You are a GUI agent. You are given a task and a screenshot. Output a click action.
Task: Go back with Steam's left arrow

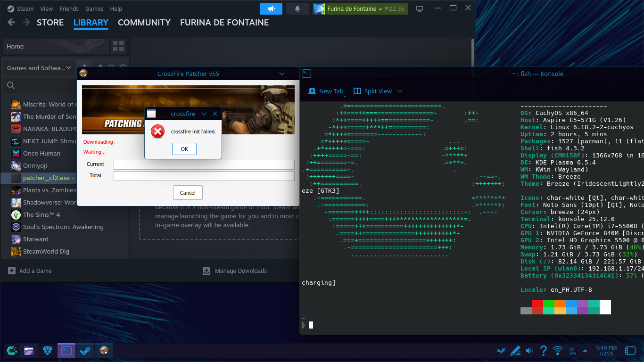pos(12,23)
